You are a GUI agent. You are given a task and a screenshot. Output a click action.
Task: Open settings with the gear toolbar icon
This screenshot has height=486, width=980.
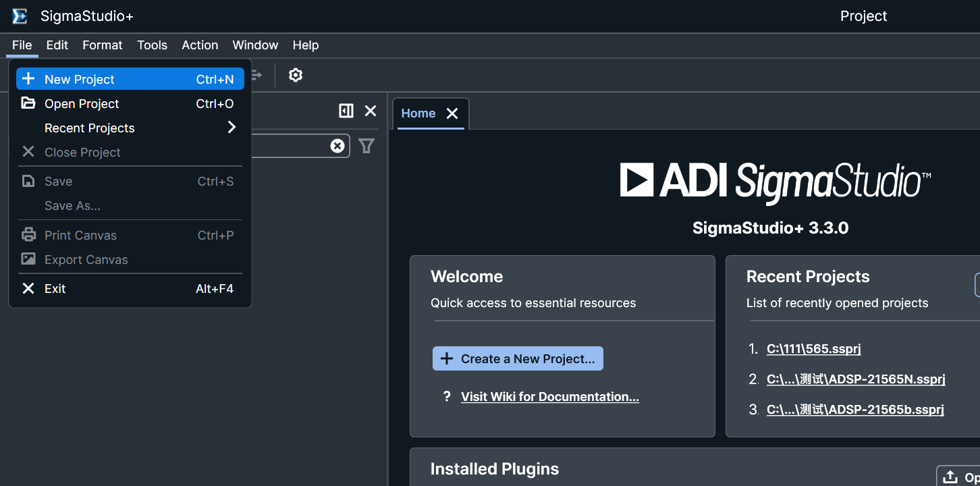coord(295,75)
